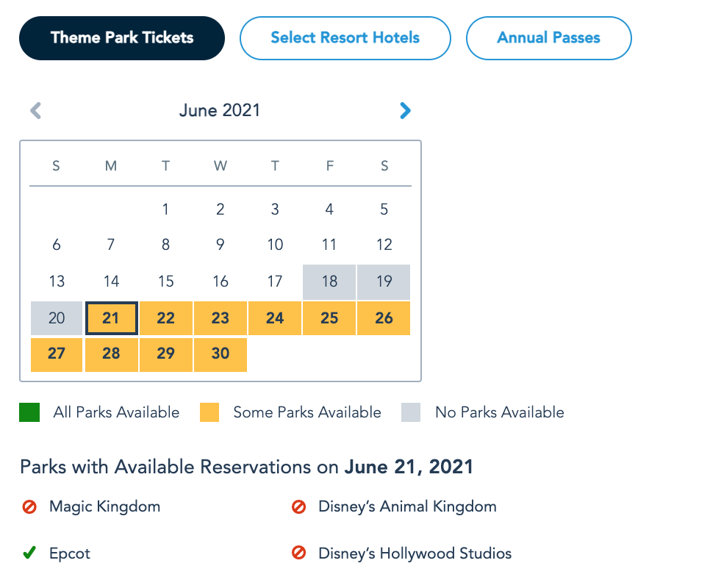This screenshot has height=588, width=710.
Task: Click the unavailable icon beside Magic Kingdom
Action: click(29, 506)
